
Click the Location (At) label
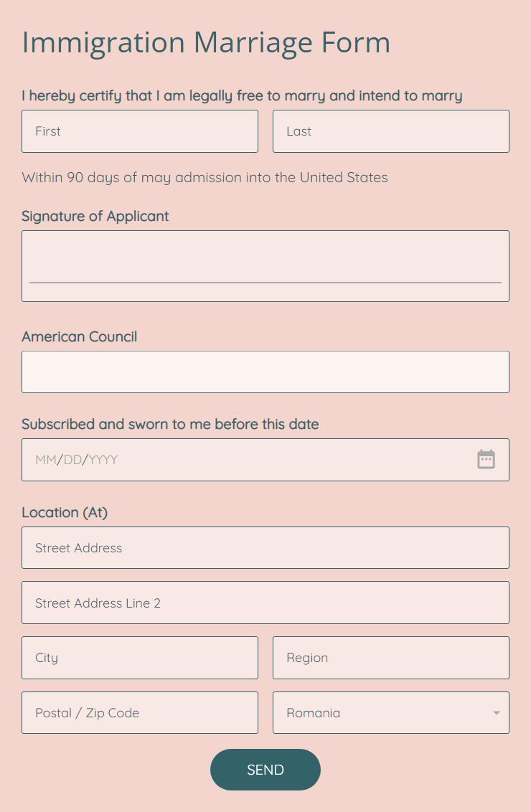[x=65, y=512]
